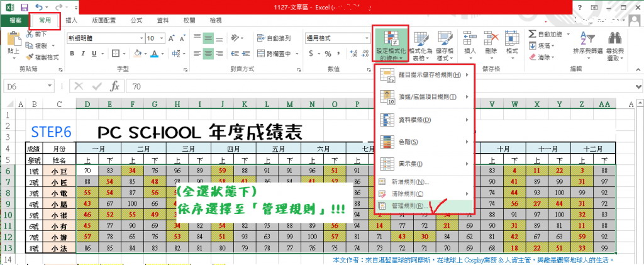The image size is (644, 265).
Task: Toggle center horizontal alignment
Action: 209,54
